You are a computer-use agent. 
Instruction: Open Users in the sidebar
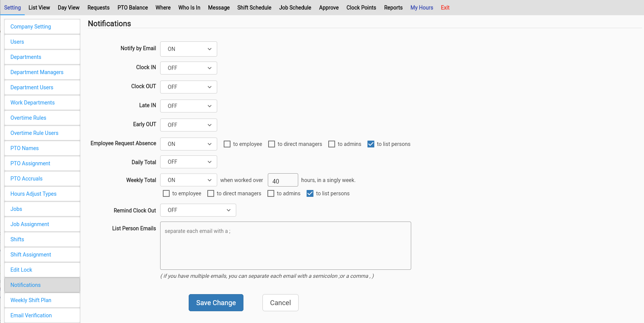pos(42,42)
